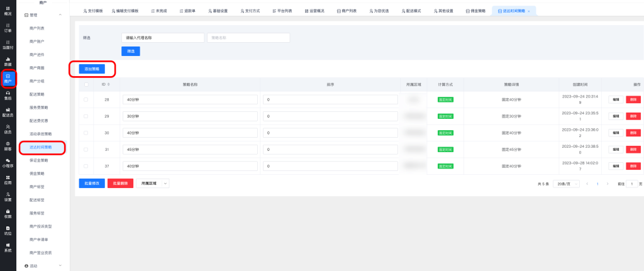This screenshot has height=271, width=644.
Task: Click the 策略名称 filter input field
Action: (x=248, y=38)
